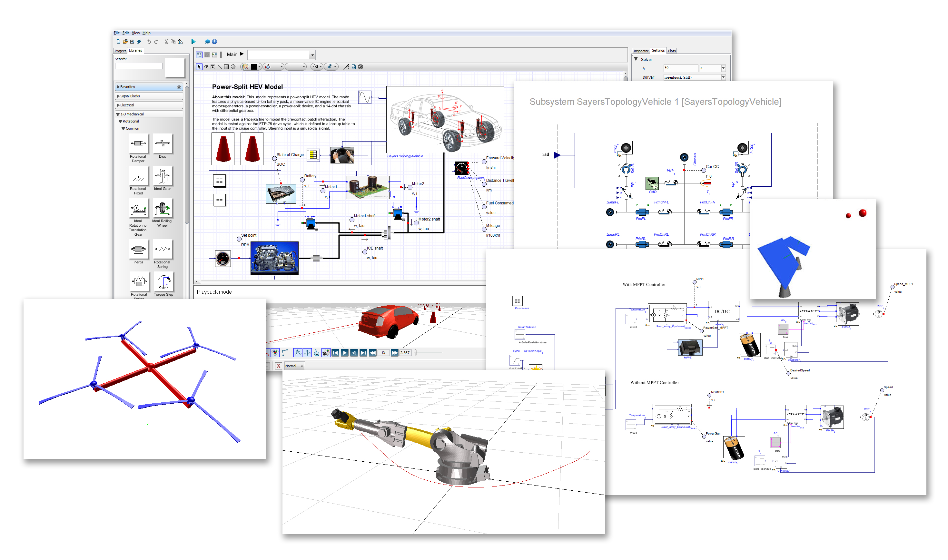The height and width of the screenshot is (560, 948).
Task: Expand the Electrical palette
Action: click(x=149, y=105)
